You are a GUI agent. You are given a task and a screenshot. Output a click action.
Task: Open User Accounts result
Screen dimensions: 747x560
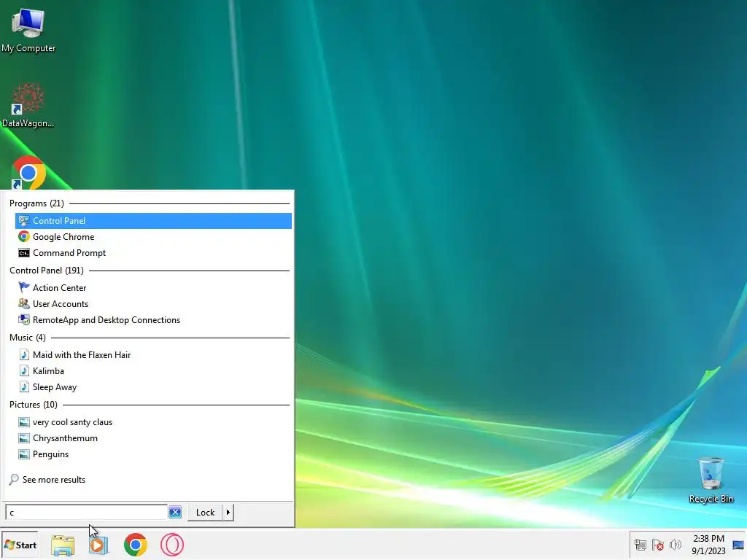[x=153, y=304]
